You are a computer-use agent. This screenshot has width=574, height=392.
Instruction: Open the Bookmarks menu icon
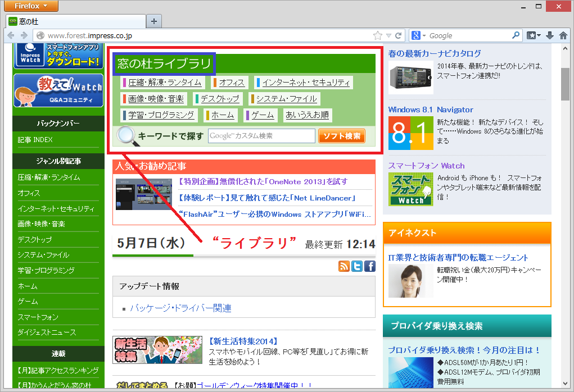pos(532,35)
